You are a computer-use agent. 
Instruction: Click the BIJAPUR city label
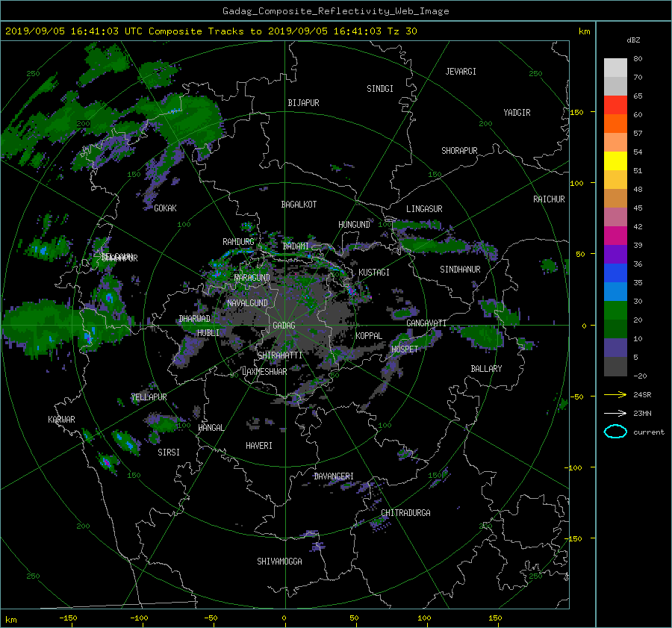tap(303, 103)
